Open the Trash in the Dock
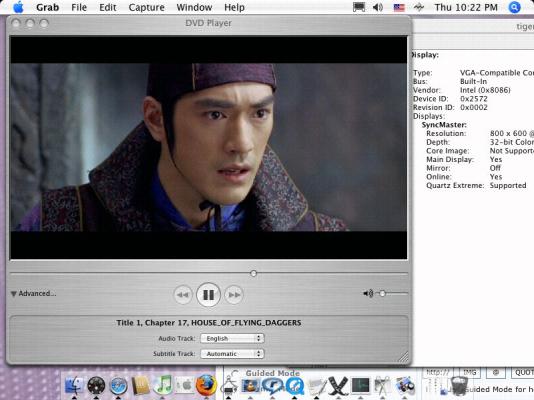 pos(459,386)
